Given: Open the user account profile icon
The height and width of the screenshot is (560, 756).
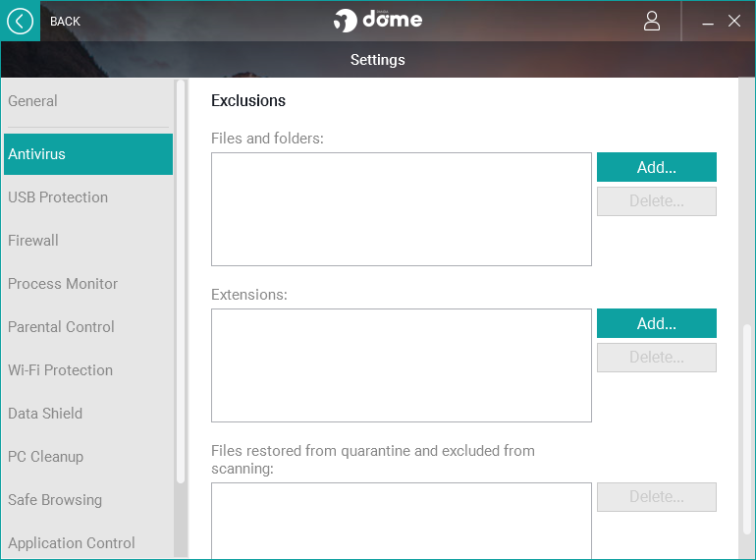Looking at the screenshot, I should point(651,22).
